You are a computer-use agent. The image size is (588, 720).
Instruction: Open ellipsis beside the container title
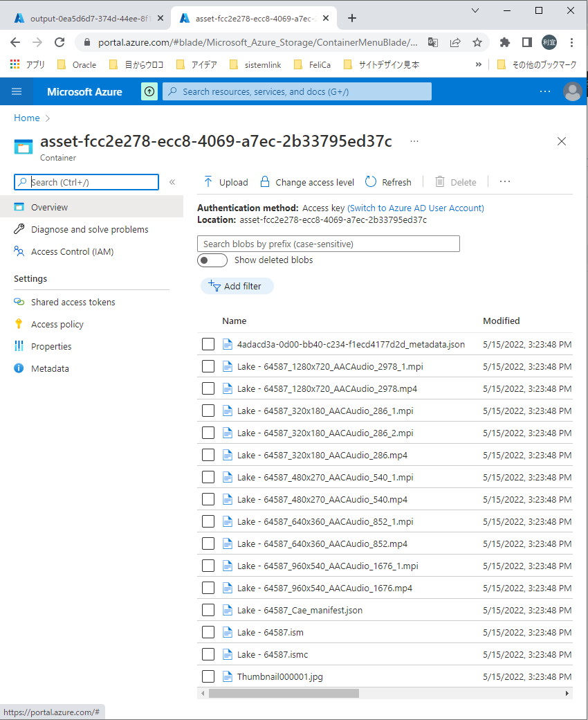[414, 141]
